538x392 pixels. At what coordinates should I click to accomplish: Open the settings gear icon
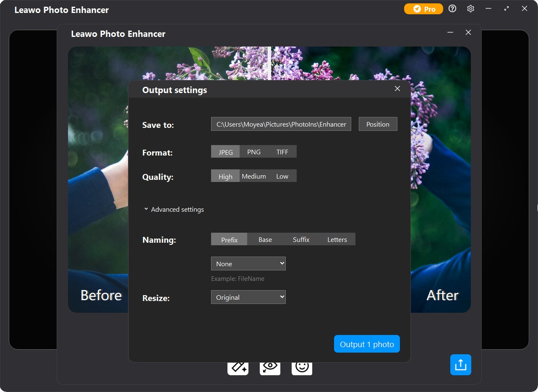[x=470, y=8]
